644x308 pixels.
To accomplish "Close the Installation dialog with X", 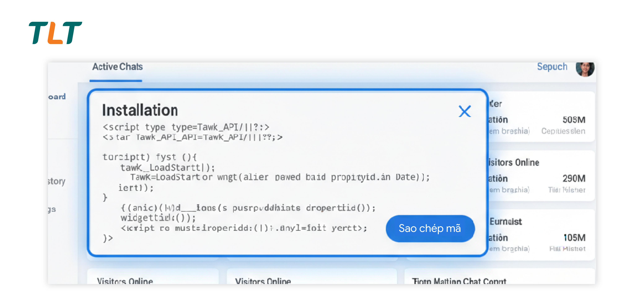I will coord(464,111).
